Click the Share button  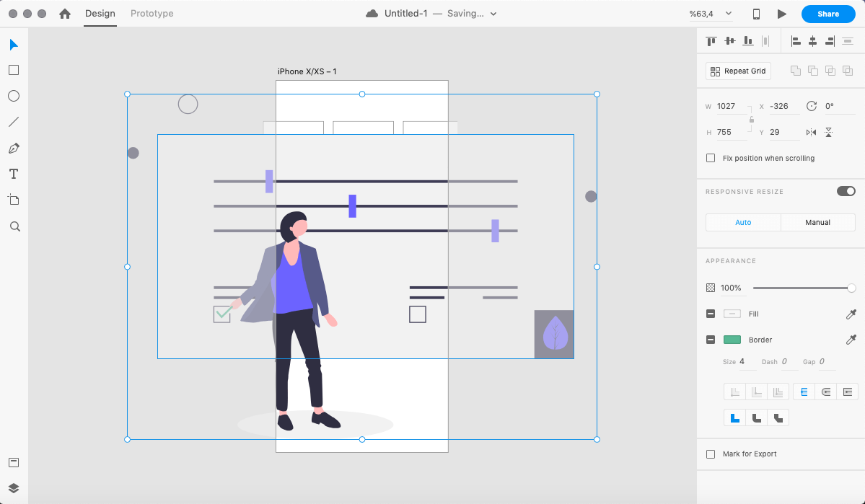pyautogui.click(x=827, y=14)
